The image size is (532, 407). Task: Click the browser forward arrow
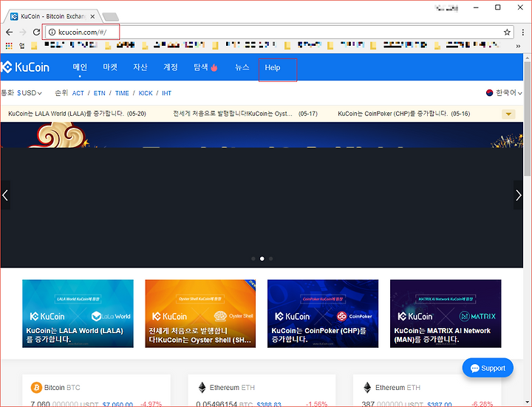pos(23,33)
